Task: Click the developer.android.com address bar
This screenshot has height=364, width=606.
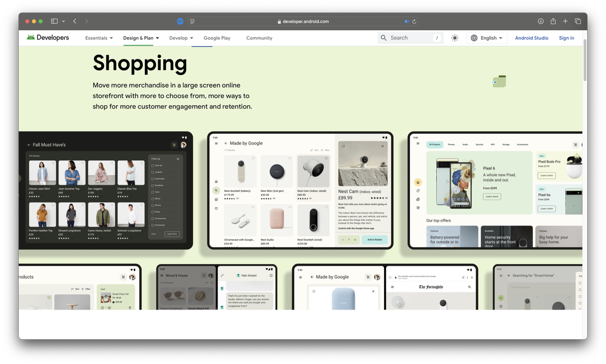Action: coord(303,21)
